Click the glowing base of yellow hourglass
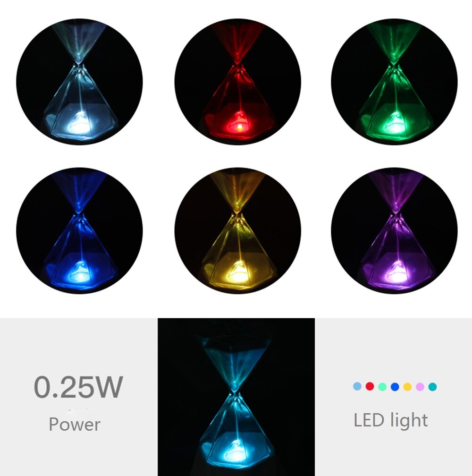 click(238, 272)
